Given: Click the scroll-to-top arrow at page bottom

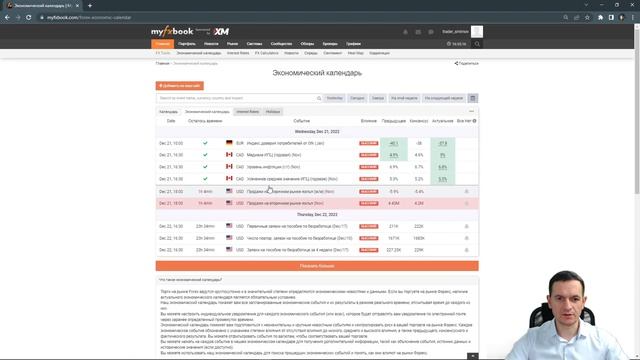Looking at the screenshot, I should coord(473,356).
